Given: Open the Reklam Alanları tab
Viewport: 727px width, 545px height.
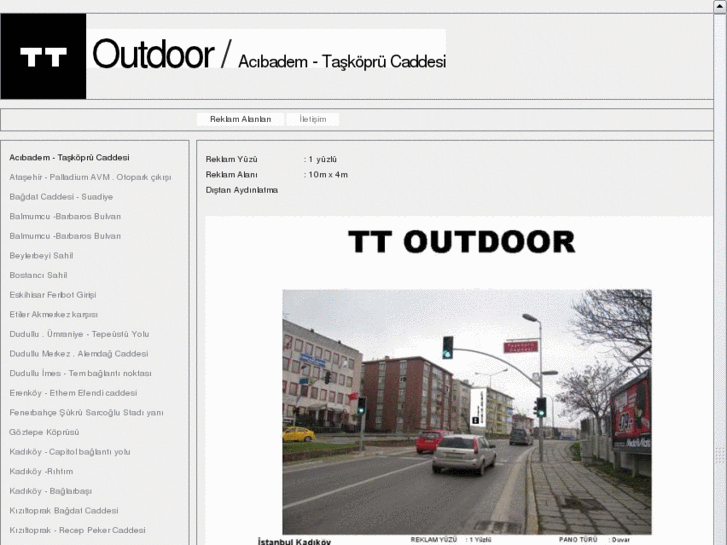Looking at the screenshot, I should (x=241, y=119).
